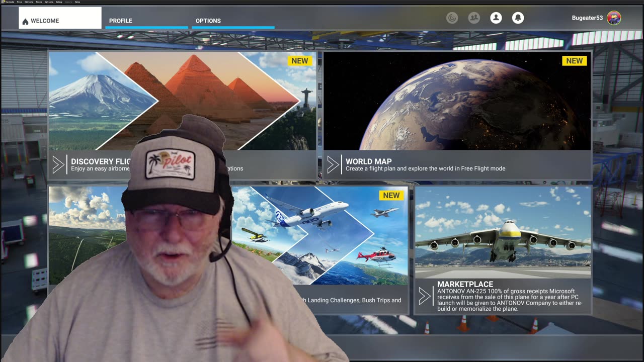Open the Options menu in dev bar
The width and height of the screenshot is (644, 362).
49,2
